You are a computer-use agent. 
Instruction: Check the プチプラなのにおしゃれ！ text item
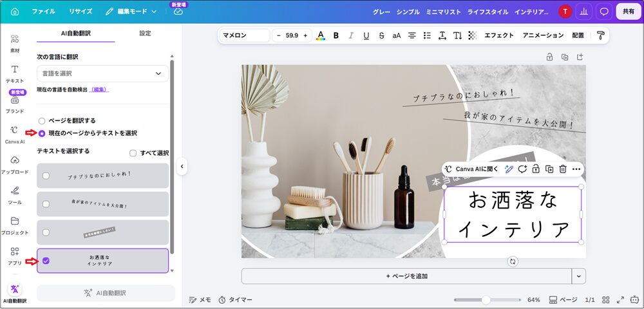46,176
